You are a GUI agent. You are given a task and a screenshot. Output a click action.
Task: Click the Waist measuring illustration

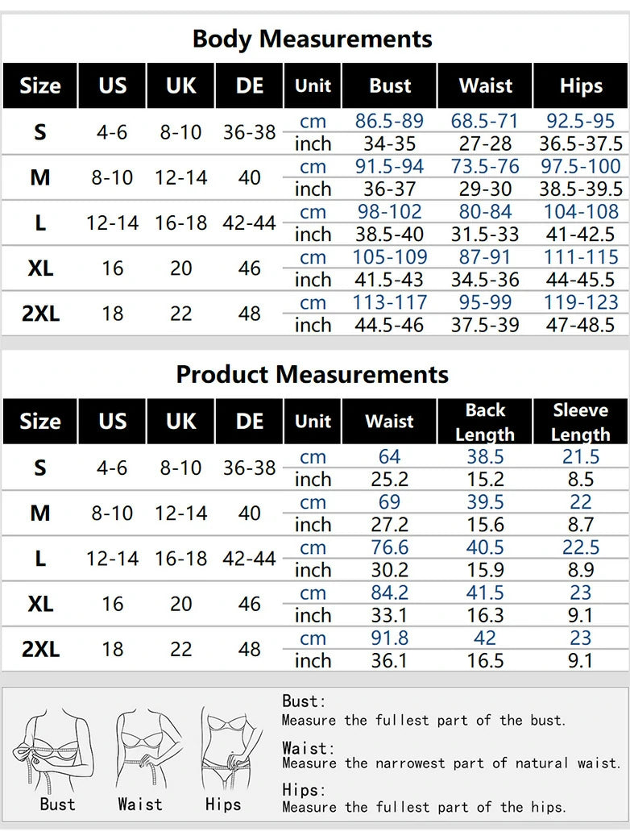[x=139, y=751]
